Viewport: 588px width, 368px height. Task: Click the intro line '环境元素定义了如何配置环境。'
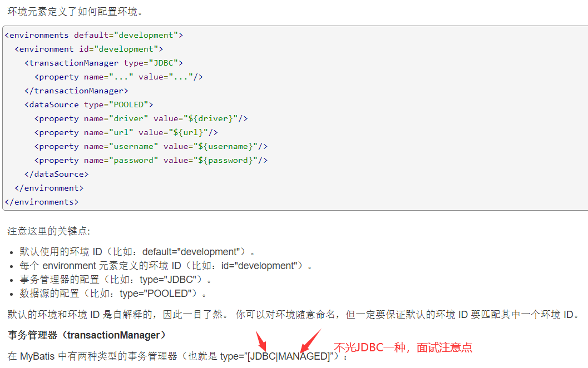tap(75, 12)
